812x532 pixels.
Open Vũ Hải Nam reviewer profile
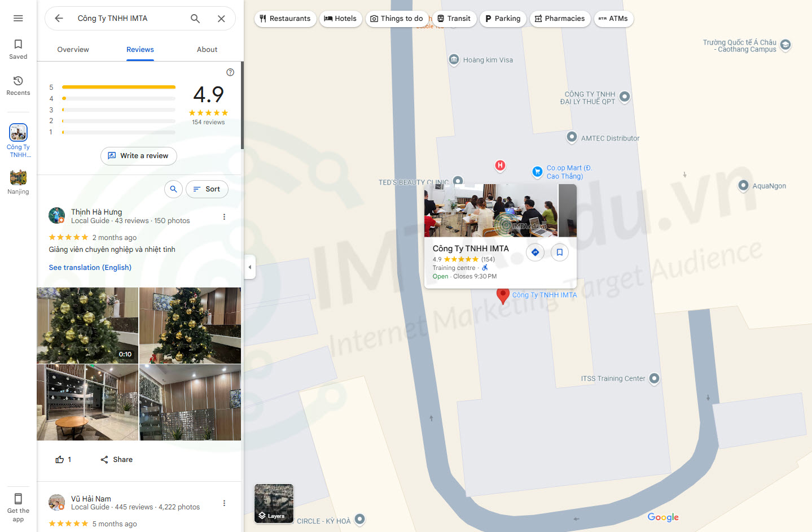click(91, 499)
